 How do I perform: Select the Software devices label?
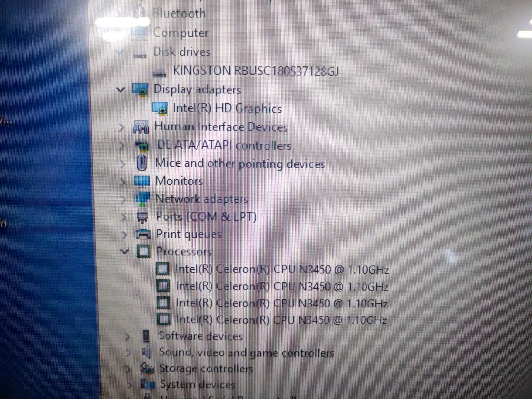tap(201, 336)
